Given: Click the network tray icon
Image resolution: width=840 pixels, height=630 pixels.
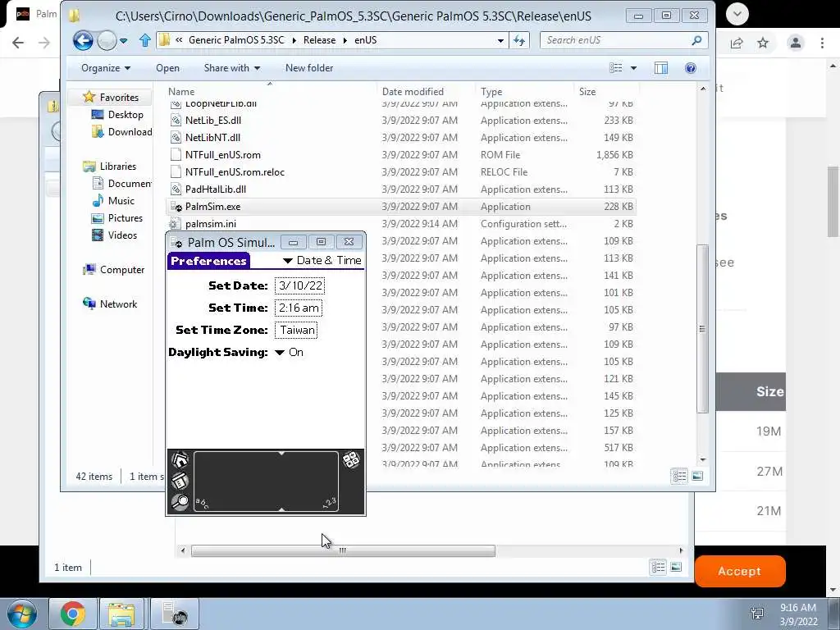Looking at the screenshot, I should (757, 614).
